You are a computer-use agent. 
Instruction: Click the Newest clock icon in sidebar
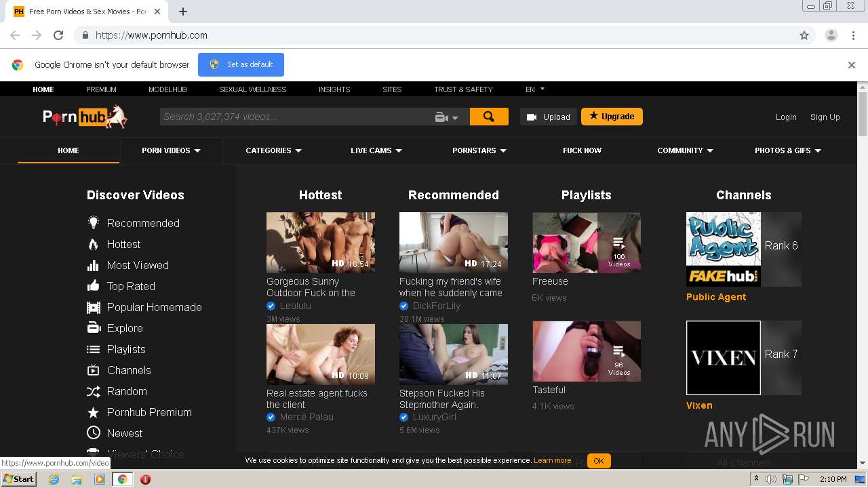click(94, 432)
